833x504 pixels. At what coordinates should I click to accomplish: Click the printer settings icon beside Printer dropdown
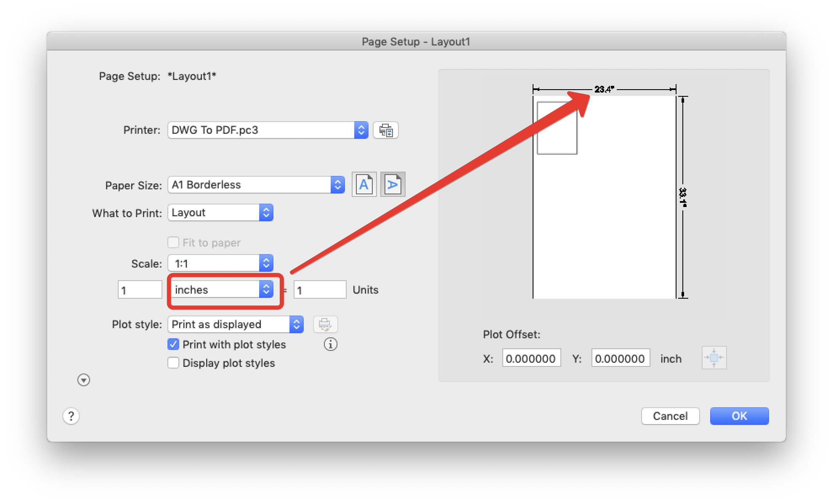[385, 130]
